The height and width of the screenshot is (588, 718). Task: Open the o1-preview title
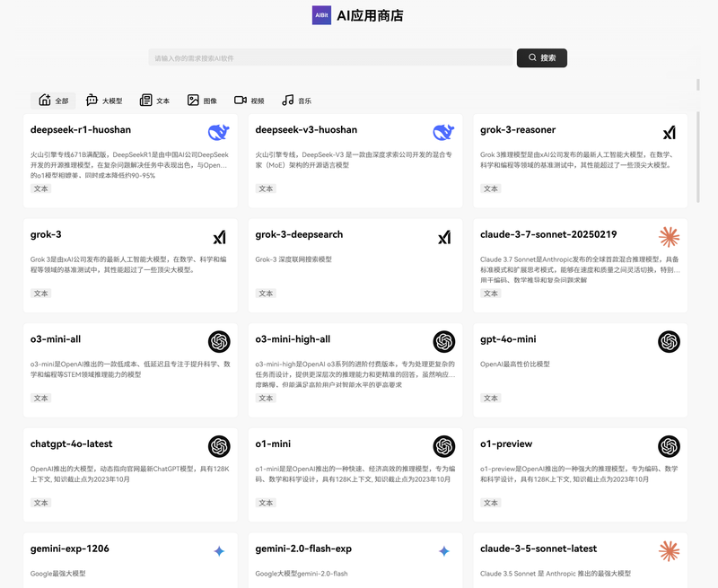(506, 443)
